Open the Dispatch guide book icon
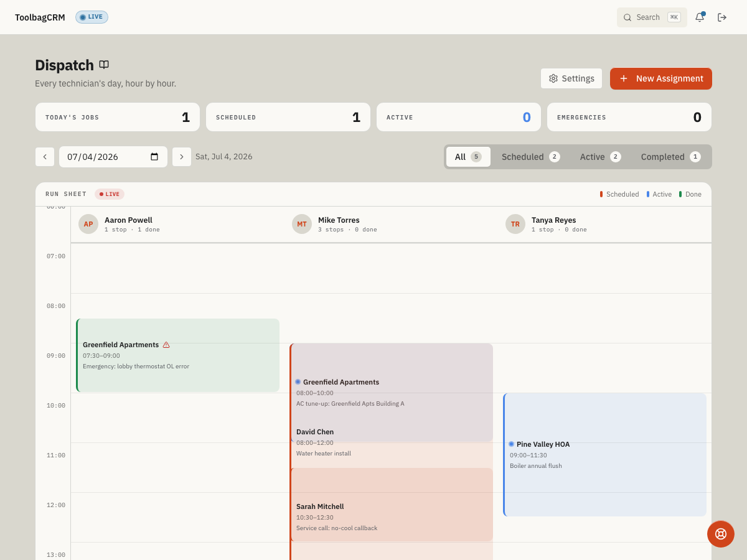The width and height of the screenshot is (747, 560). click(104, 65)
